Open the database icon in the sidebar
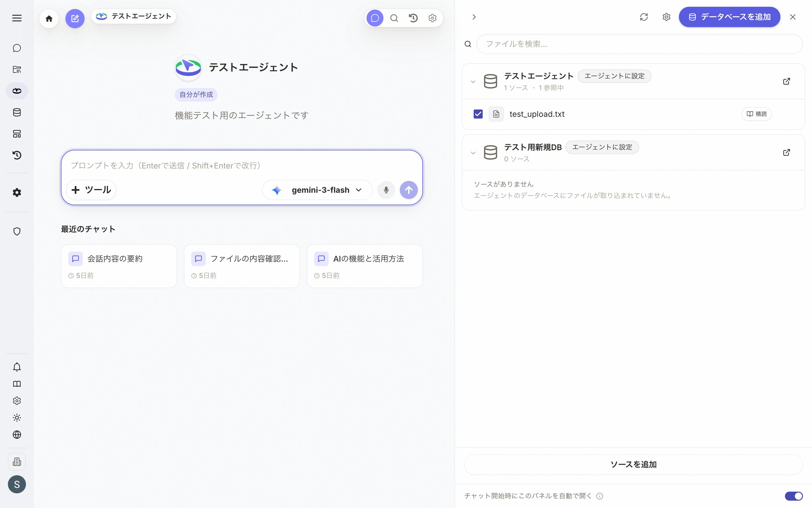Viewport: 812px width, 508px height. coord(17,112)
